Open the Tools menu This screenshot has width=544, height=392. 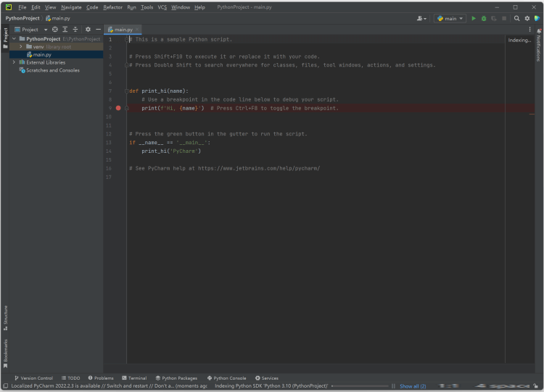tap(147, 7)
